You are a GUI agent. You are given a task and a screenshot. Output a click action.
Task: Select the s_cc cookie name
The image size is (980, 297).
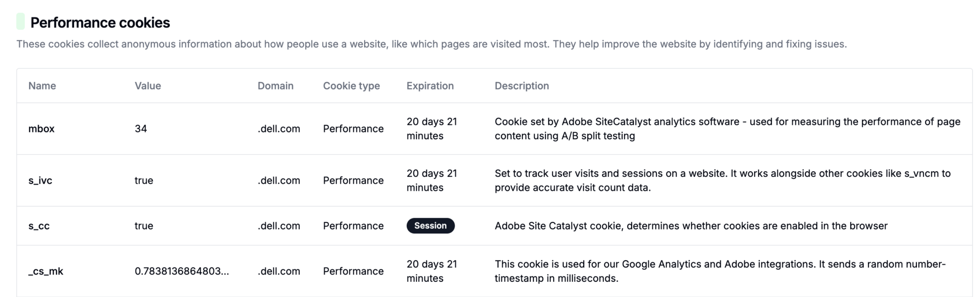click(x=39, y=226)
